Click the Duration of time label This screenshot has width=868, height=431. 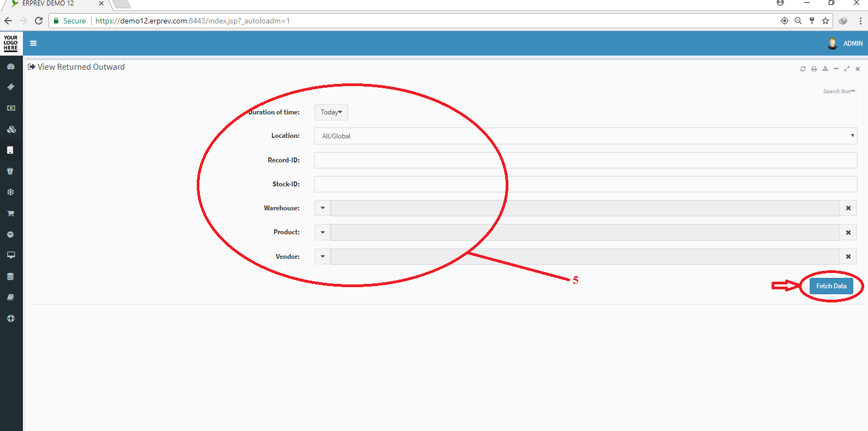click(274, 112)
